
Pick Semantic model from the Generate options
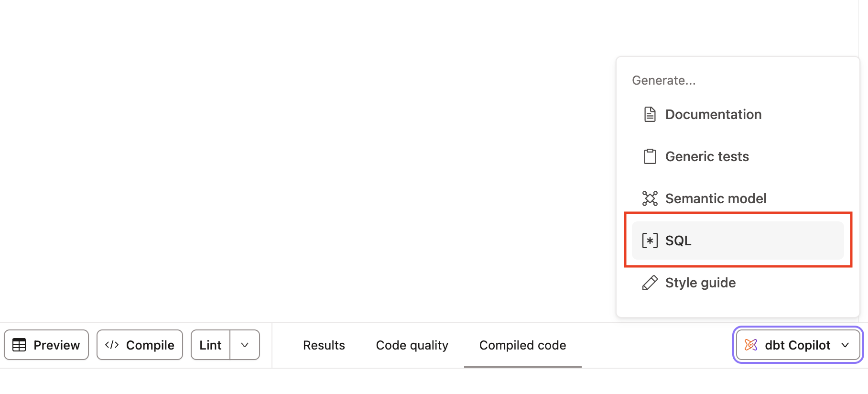[715, 198]
